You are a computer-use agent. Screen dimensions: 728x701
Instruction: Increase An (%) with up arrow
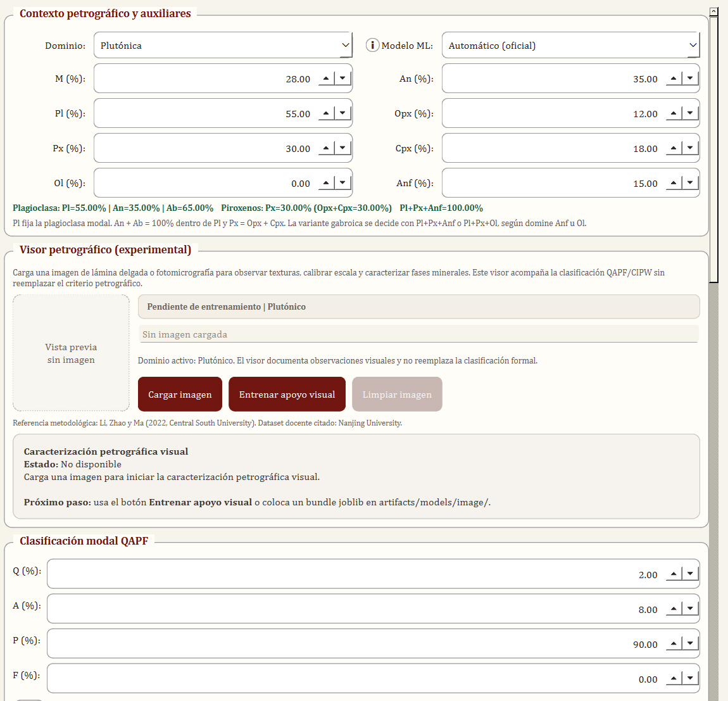pos(674,79)
